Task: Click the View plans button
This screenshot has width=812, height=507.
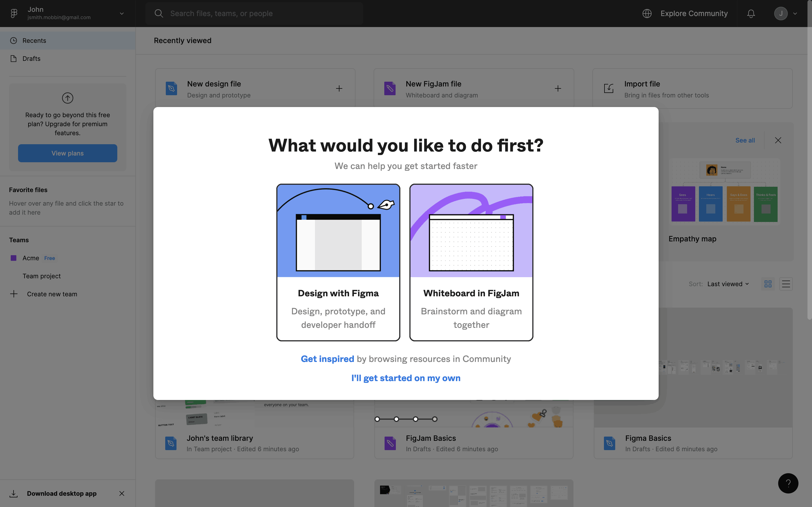Action: (67, 153)
